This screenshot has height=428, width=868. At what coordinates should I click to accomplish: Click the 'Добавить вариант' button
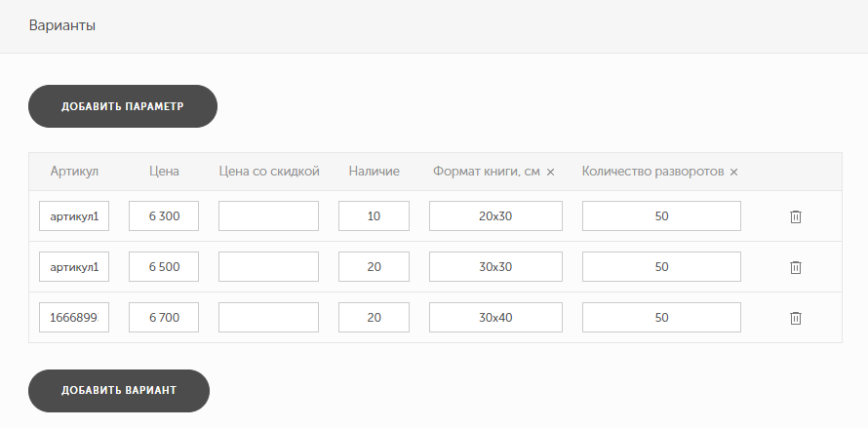(x=119, y=390)
